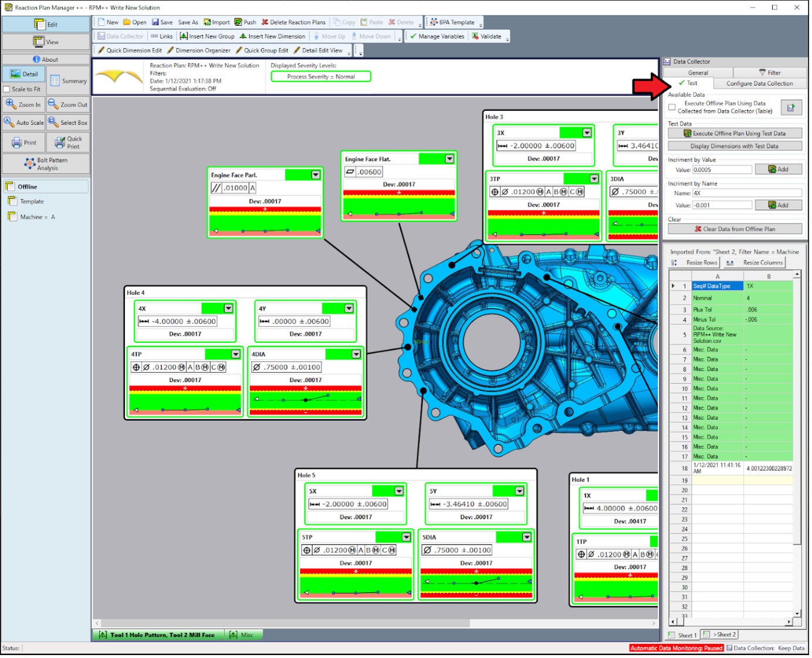Viewport: 812px width, 658px height.
Task: Select the Quick Print tool
Action: [x=69, y=141]
